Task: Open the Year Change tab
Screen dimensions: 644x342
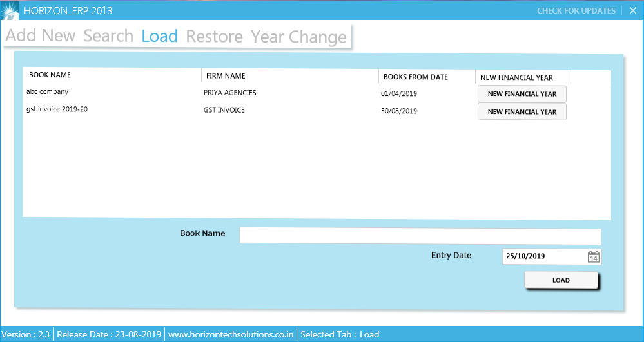Action: pos(299,37)
